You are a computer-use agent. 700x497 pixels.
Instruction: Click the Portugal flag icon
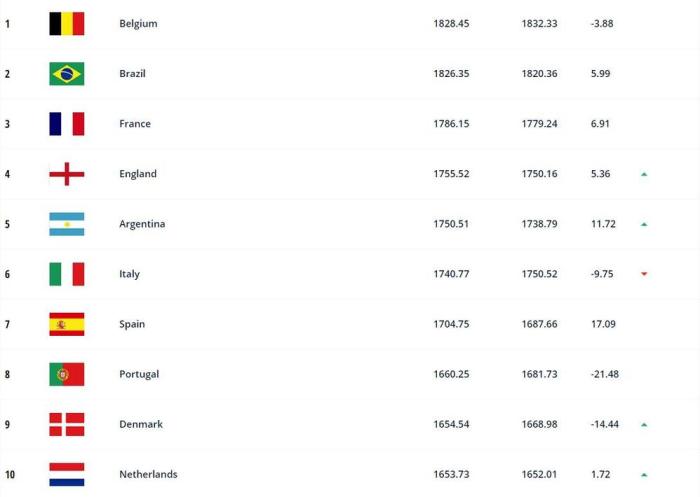click(x=67, y=374)
